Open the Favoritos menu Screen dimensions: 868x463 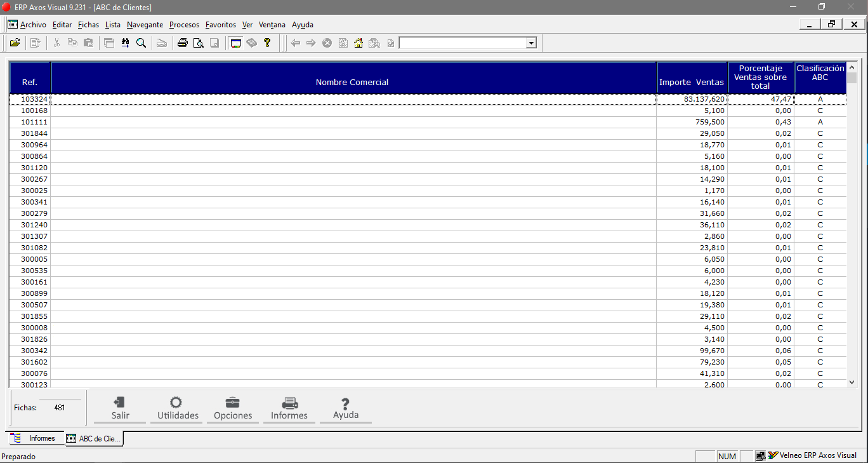(x=221, y=25)
